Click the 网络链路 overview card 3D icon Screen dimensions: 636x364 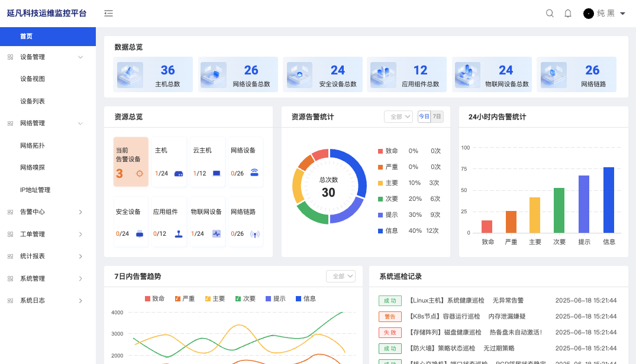pyautogui.click(x=554, y=75)
